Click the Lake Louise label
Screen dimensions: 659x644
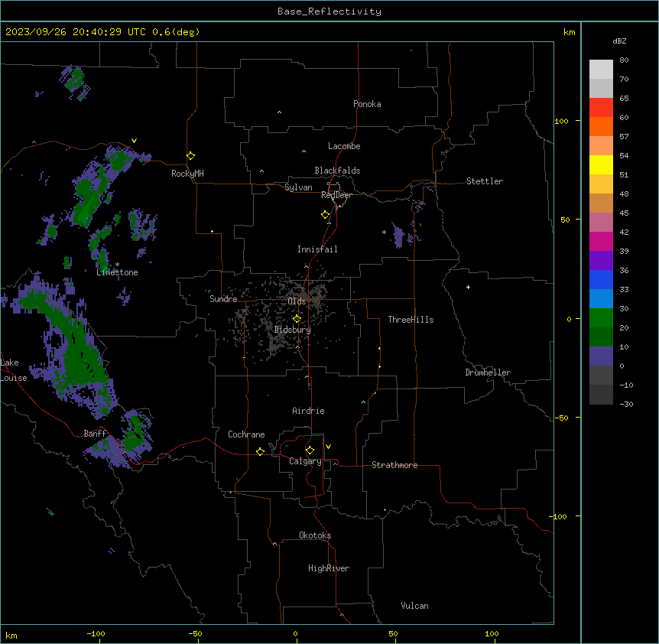14,370
